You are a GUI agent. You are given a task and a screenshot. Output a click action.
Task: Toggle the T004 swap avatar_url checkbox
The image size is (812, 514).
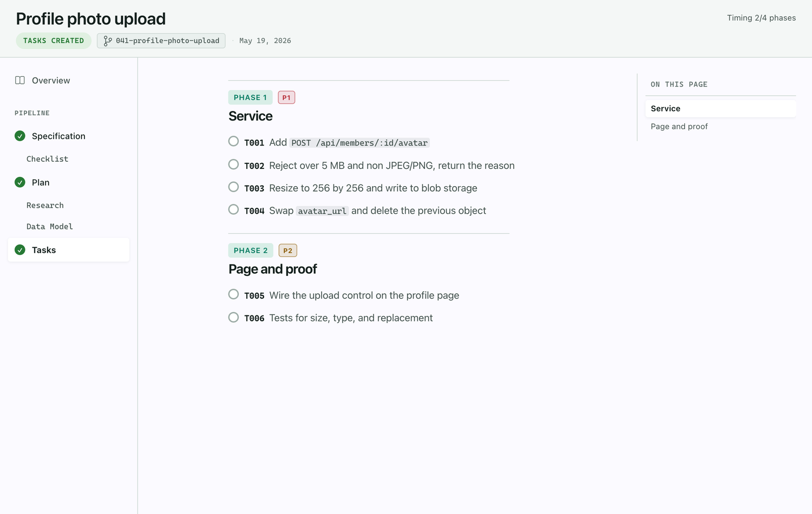click(233, 209)
